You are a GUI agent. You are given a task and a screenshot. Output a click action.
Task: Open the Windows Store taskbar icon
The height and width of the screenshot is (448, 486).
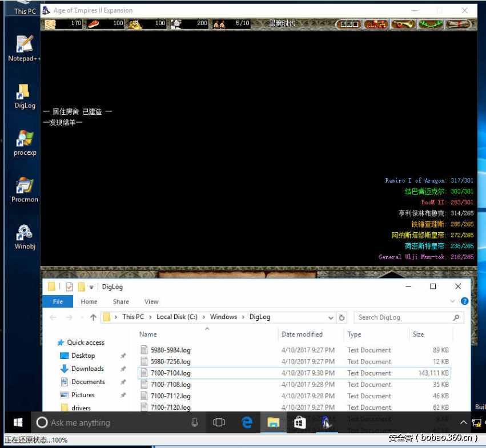299,422
